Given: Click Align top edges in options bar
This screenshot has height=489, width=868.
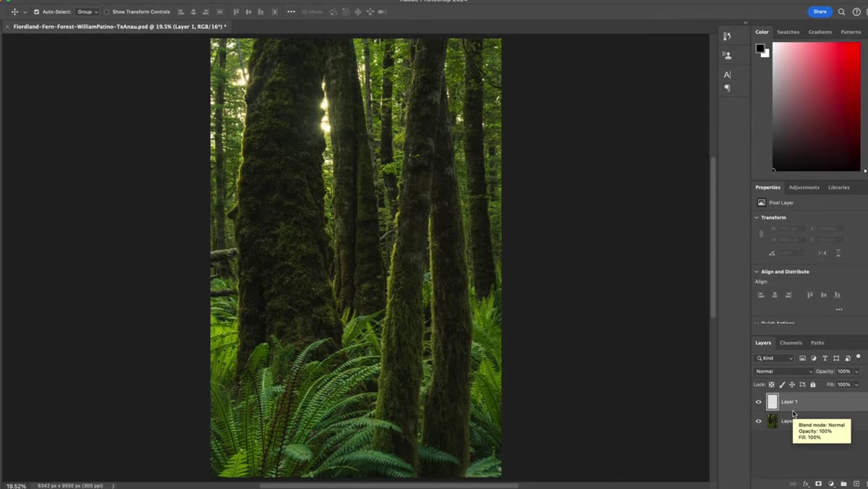Looking at the screenshot, I should pyautogui.click(x=236, y=12).
